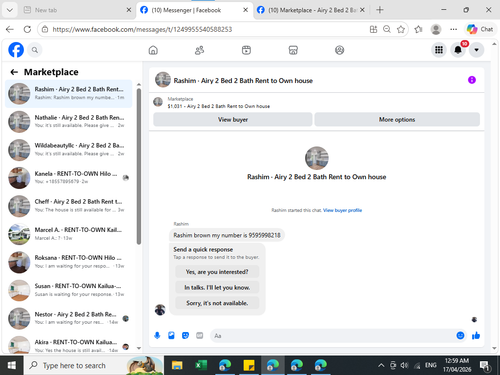Click the marketplace listing '$1,031 - Airy 2 Bed' text
The image size is (500, 375).
[219, 106]
